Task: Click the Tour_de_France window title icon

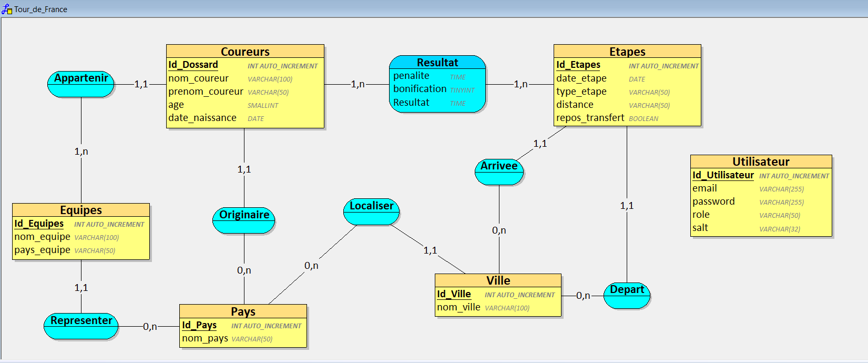Action: 6,9
